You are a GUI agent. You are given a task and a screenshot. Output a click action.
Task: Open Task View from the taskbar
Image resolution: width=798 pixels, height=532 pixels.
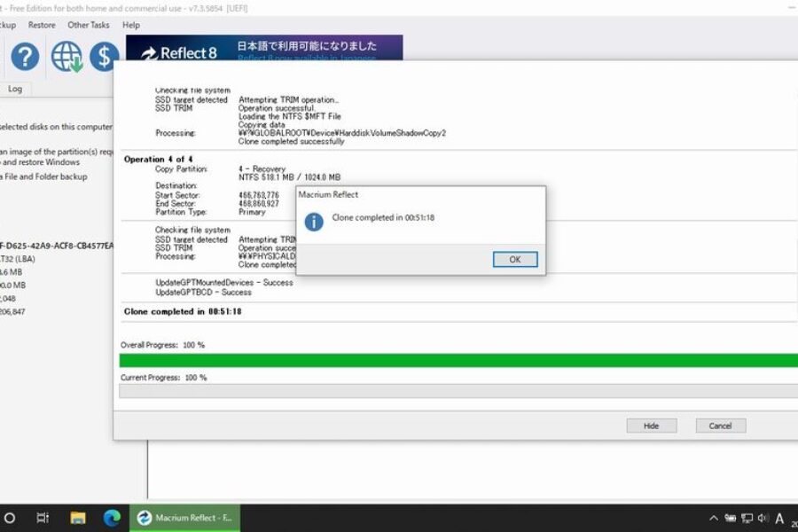(43, 518)
